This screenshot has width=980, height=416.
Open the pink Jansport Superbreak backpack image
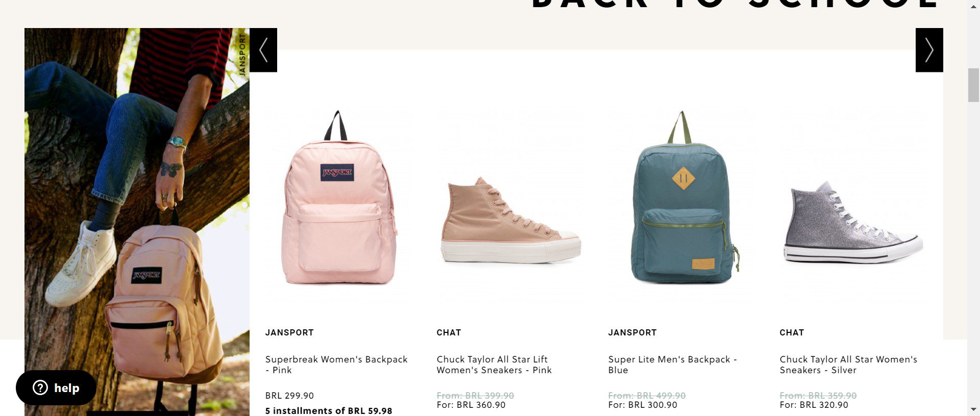click(x=339, y=197)
